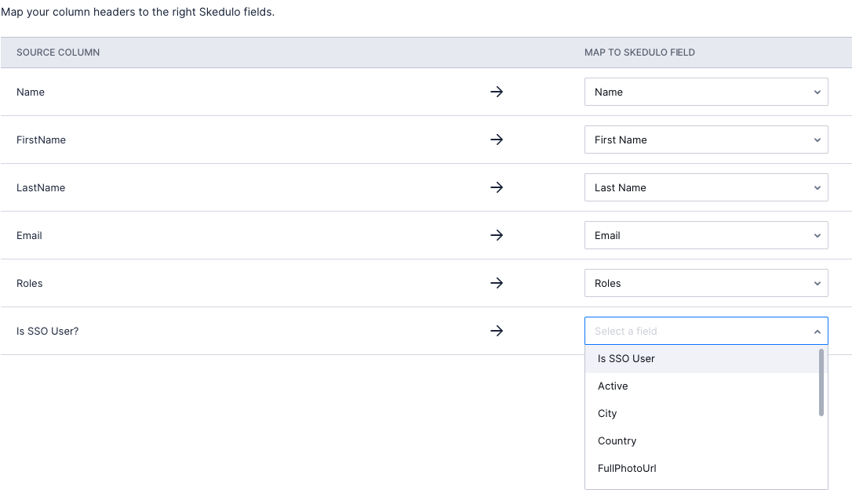Click the 'SOURCE COLUMN' header

coord(58,52)
